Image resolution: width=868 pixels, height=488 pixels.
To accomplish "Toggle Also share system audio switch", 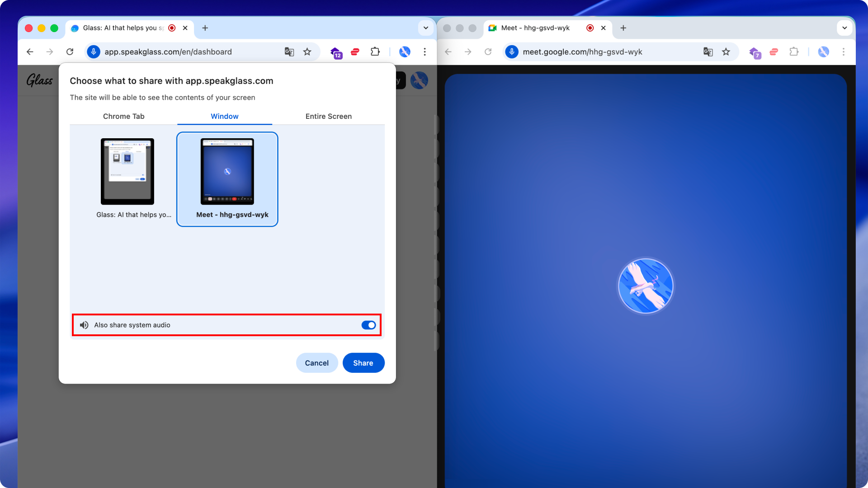I will (x=368, y=325).
